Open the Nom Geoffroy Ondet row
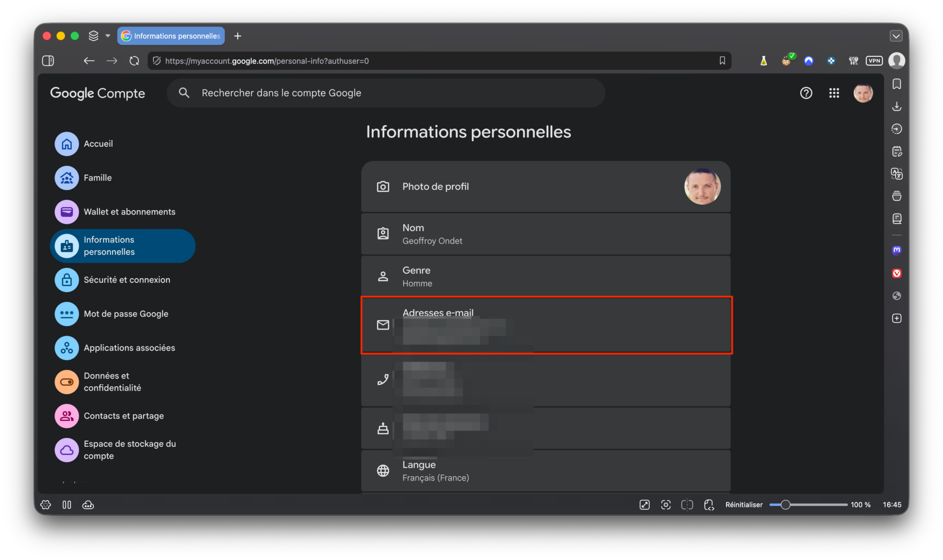 click(546, 234)
